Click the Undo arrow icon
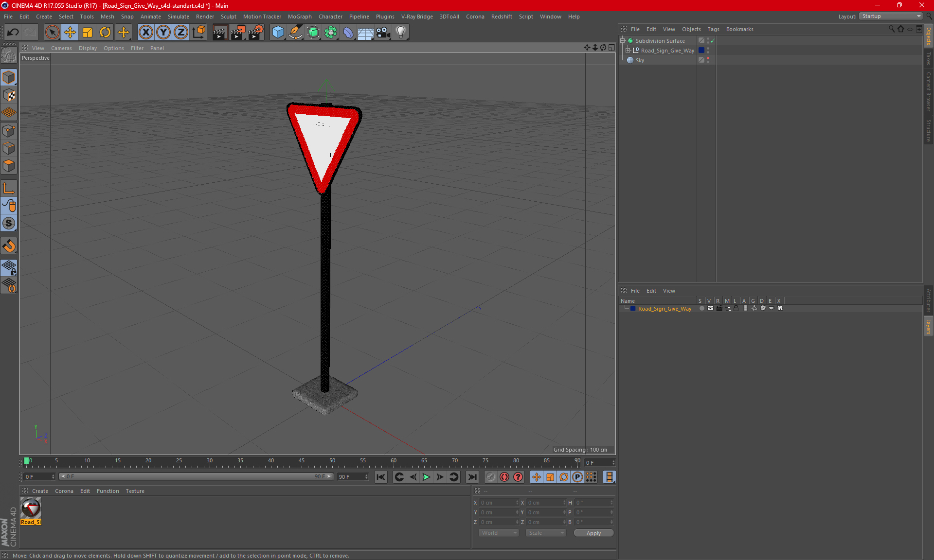Image resolution: width=934 pixels, height=560 pixels. 13,33
